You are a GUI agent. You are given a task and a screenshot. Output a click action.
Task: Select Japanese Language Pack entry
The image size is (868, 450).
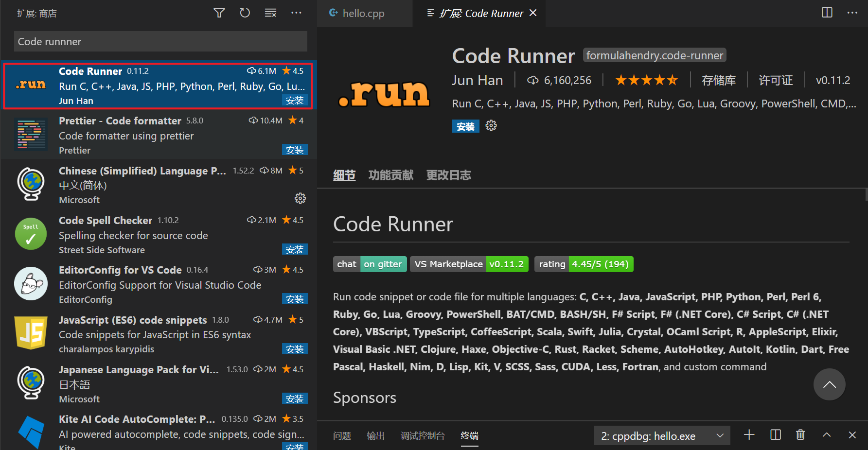coord(159,384)
